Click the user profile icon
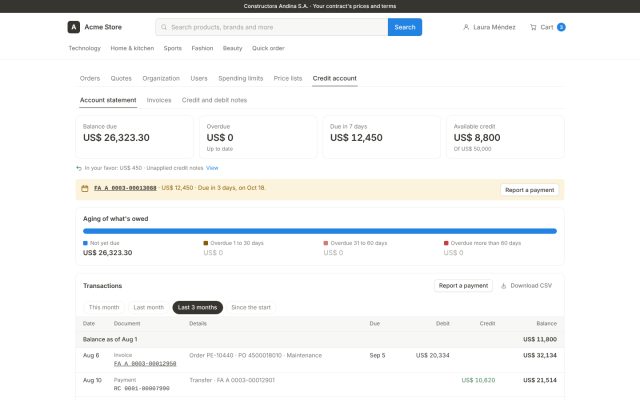 466,27
